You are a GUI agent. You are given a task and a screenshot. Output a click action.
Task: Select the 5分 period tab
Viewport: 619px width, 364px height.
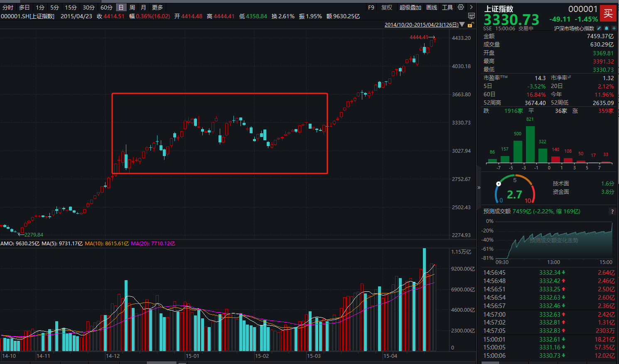click(x=54, y=7)
